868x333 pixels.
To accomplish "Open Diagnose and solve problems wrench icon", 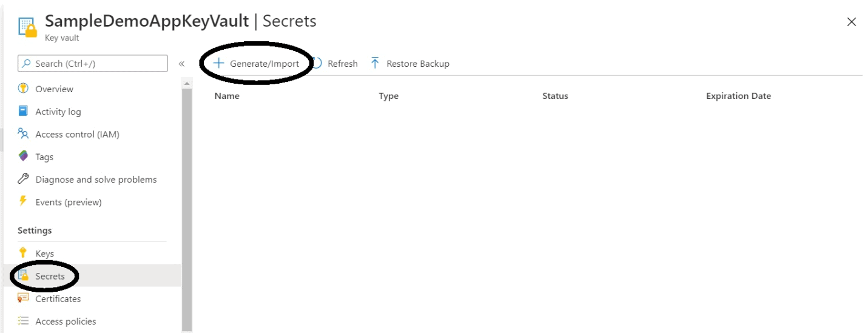I will (x=24, y=179).
